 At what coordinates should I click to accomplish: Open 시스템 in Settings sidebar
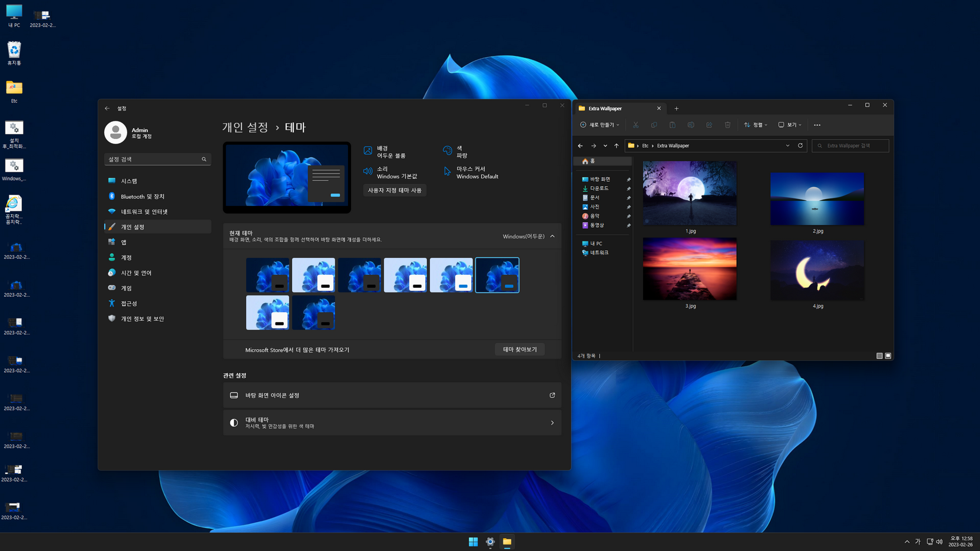click(x=158, y=181)
